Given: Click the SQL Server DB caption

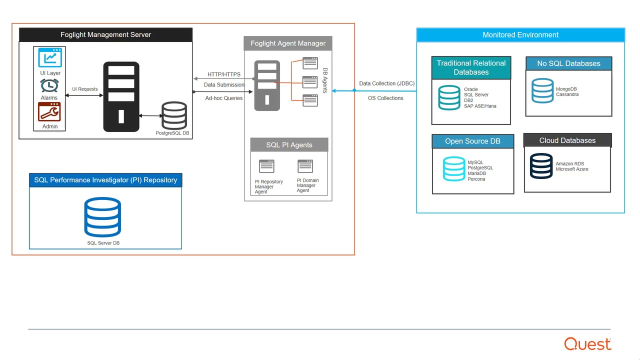Looking at the screenshot, I should [x=103, y=243].
